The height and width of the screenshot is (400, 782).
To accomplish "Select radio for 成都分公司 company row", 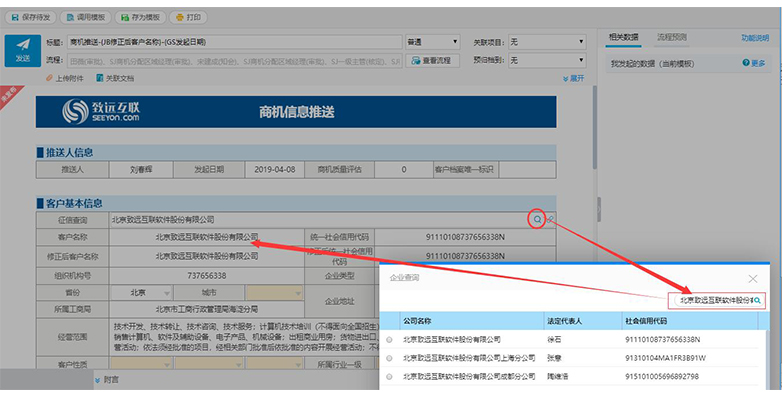I will click(x=390, y=376).
